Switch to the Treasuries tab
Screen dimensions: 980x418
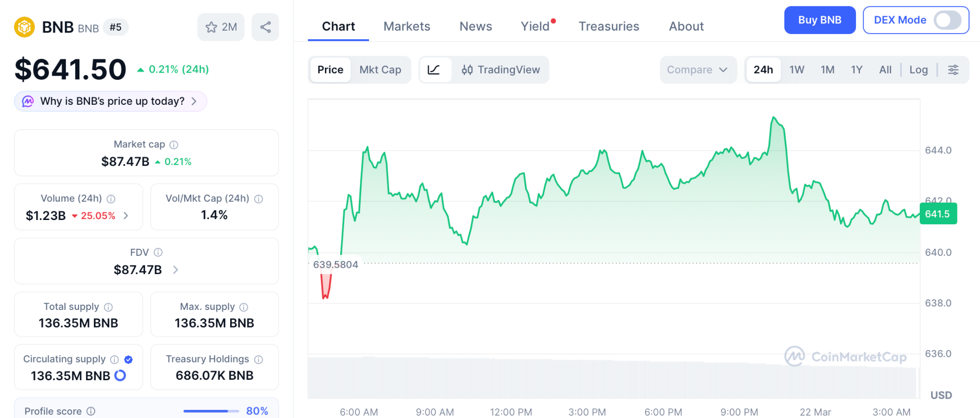point(609,26)
